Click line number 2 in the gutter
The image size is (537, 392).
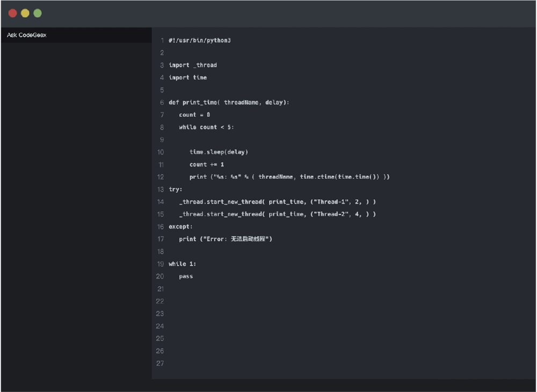pos(162,53)
